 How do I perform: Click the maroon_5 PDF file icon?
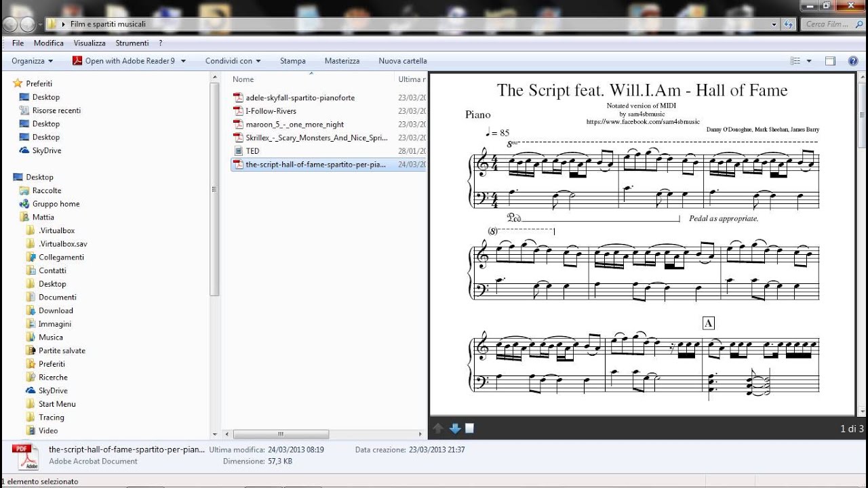[x=238, y=124]
